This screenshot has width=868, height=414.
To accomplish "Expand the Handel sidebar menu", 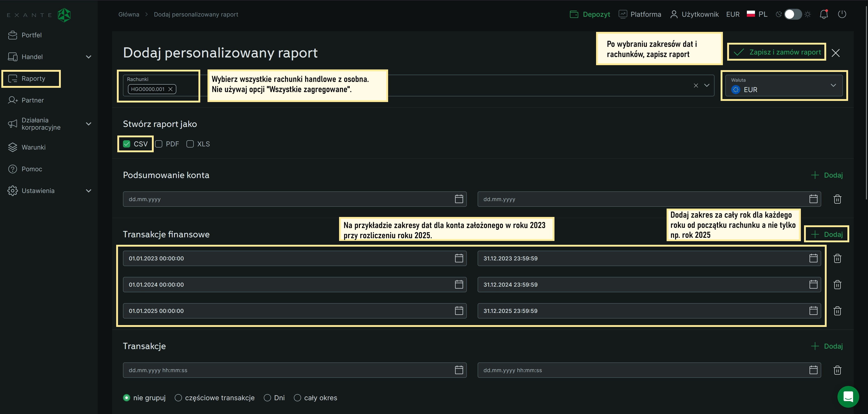I will [89, 57].
